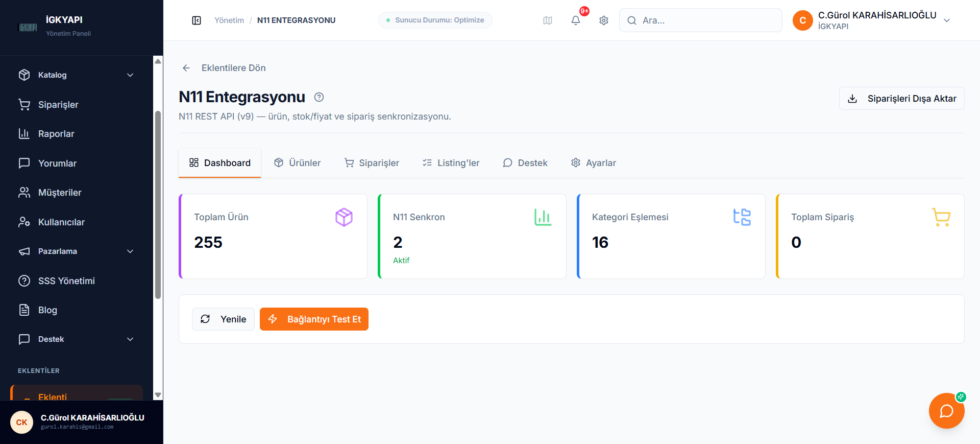The height and width of the screenshot is (444, 980).
Task: Click Bağlantıyı Test Et button
Action: 314,319
